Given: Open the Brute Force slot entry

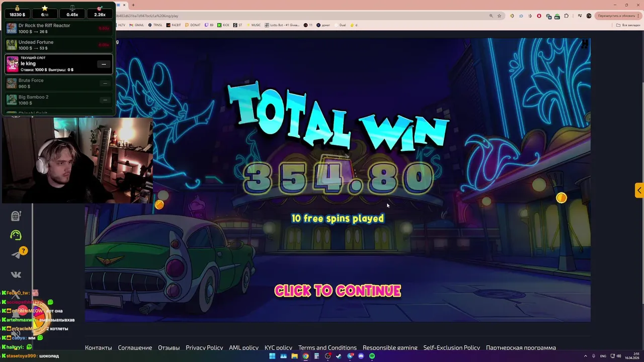Looking at the screenshot, I should (59, 83).
